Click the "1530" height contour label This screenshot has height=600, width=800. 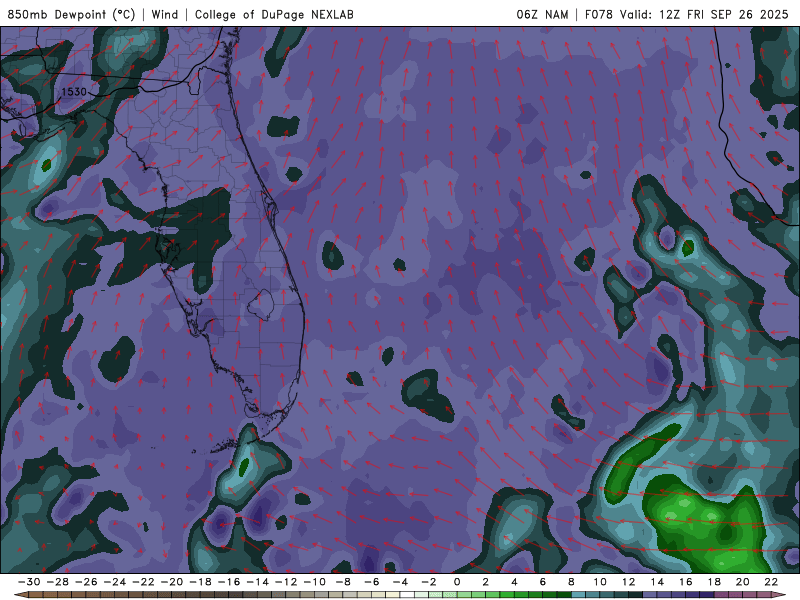coord(74,92)
